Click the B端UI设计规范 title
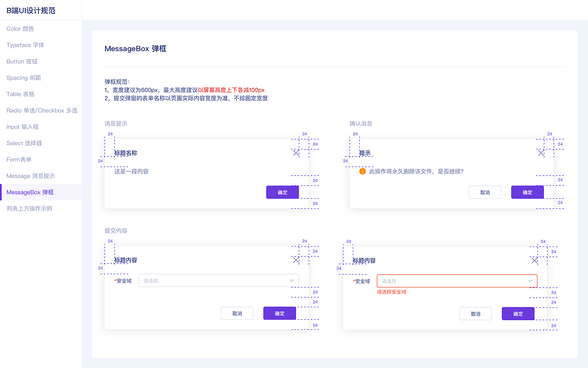 click(x=31, y=11)
